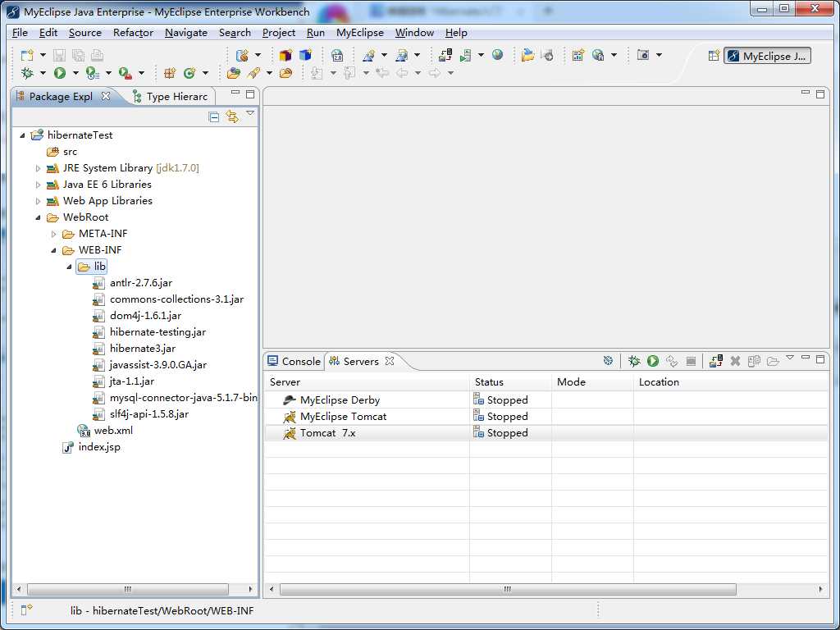Screen dimensions: 840x630
Task: Minimize the Package Explorer panel
Action: (235, 93)
